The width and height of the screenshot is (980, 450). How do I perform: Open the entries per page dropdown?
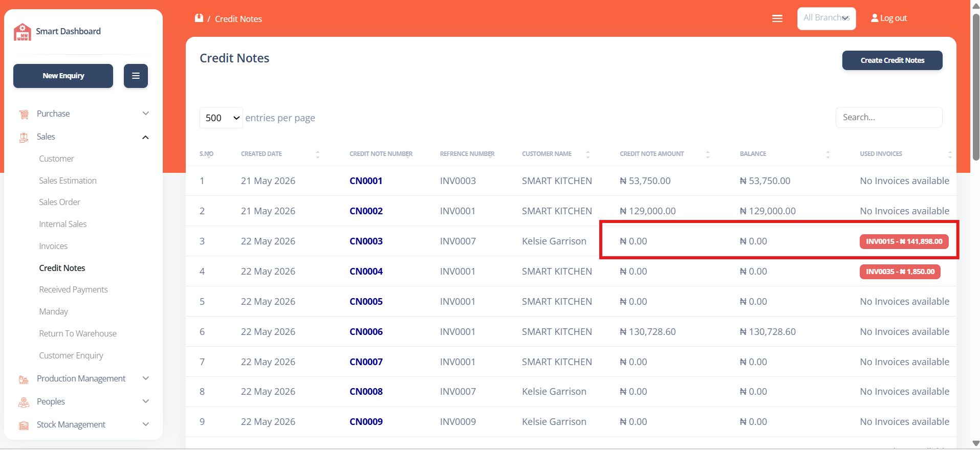click(x=221, y=118)
